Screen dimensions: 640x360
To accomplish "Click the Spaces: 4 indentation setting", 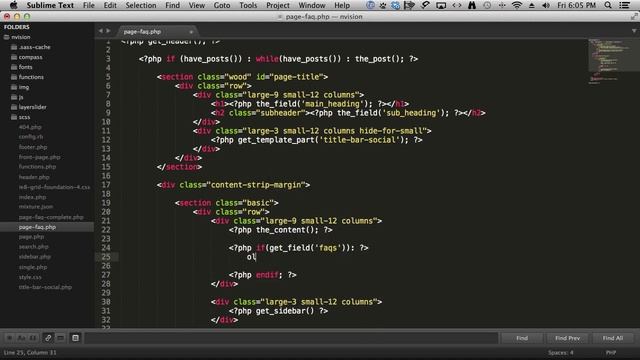I will point(560,352).
